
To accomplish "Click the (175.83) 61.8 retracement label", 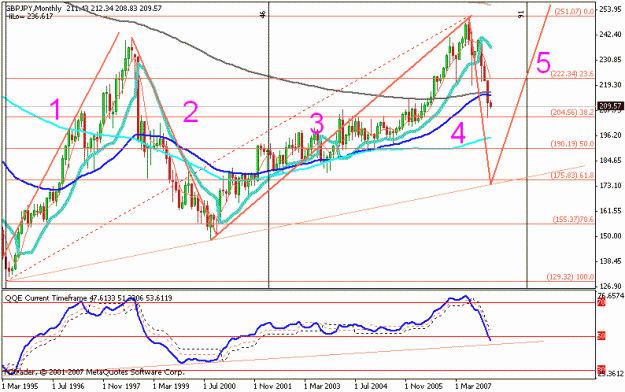I will pyautogui.click(x=572, y=175).
